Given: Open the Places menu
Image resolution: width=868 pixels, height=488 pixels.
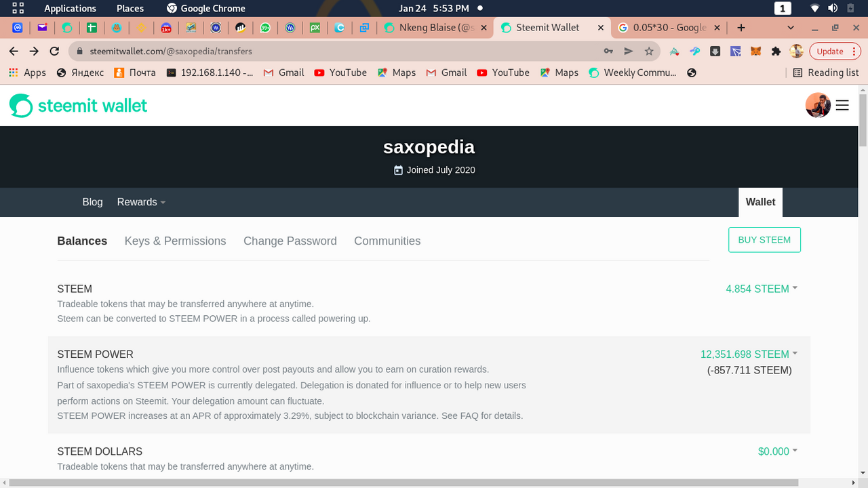Looking at the screenshot, I should click(x=130, y=8).
